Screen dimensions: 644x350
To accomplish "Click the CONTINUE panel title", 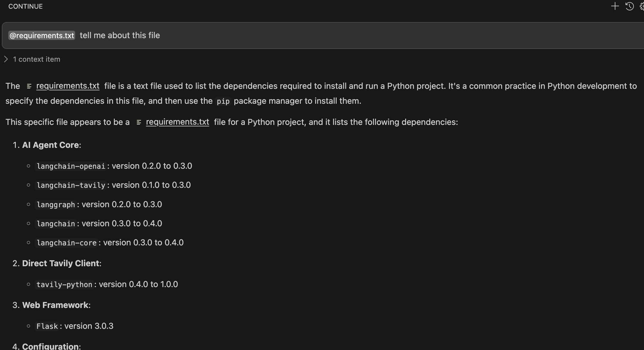I will 25,6.
